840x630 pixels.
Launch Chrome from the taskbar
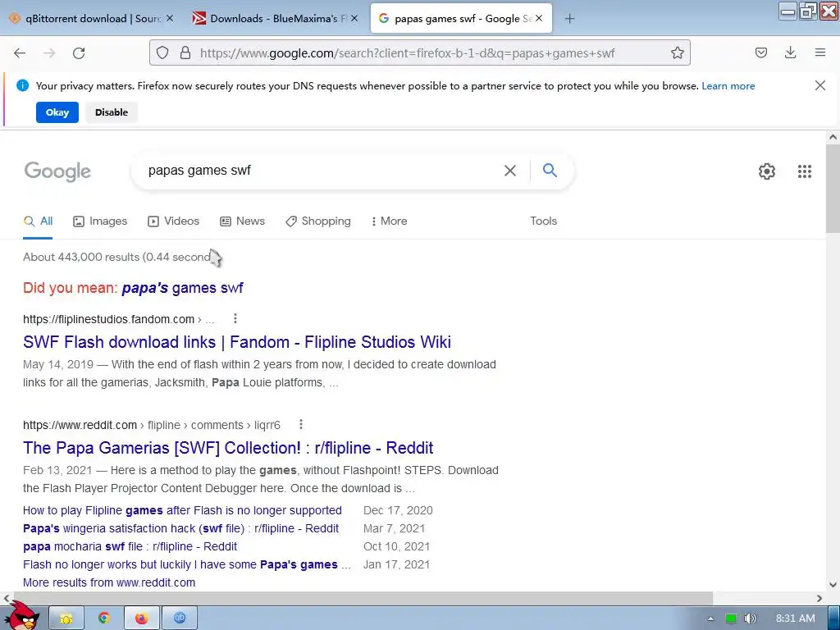tap(104, 619)
